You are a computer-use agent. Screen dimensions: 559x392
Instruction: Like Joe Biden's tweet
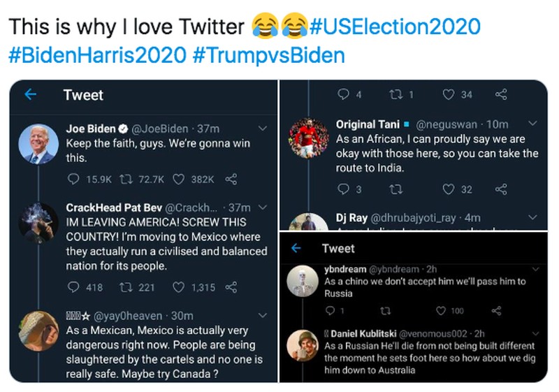click(x=179, y=179)
